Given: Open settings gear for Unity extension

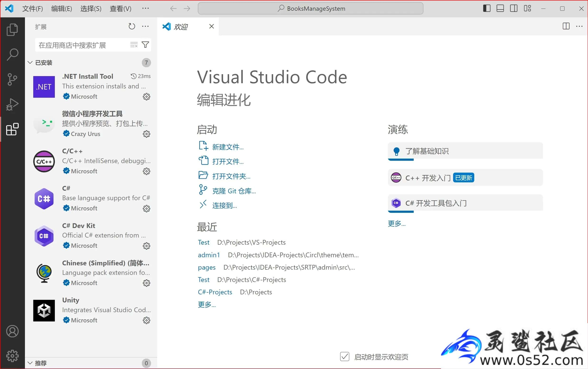Looking at the screenshot, I should 146,320.
